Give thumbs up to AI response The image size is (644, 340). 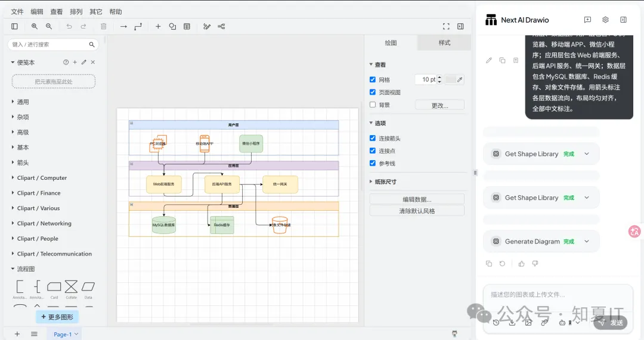(x=522, y=264)
